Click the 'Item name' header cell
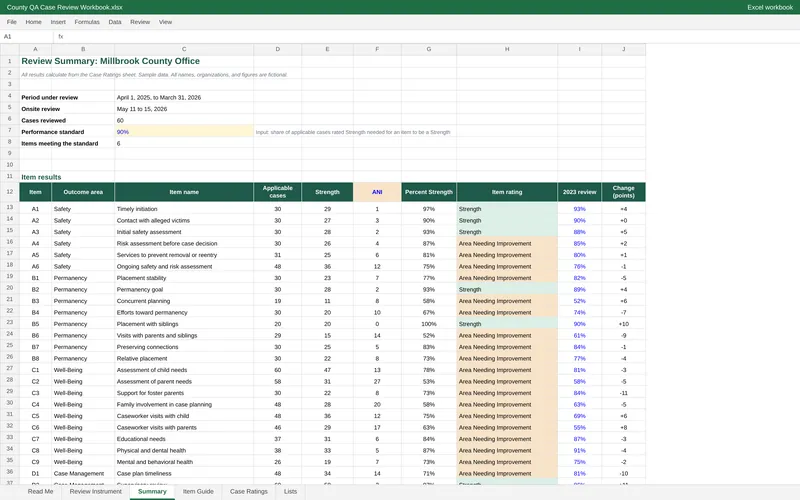Viewport: 800px width, 500px height. pos(184,192)
